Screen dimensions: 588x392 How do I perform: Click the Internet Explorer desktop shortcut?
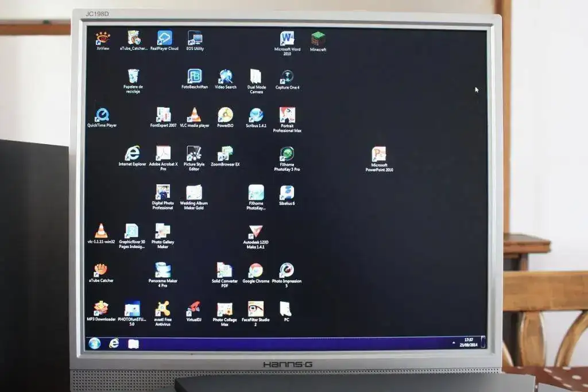point(133,154)
